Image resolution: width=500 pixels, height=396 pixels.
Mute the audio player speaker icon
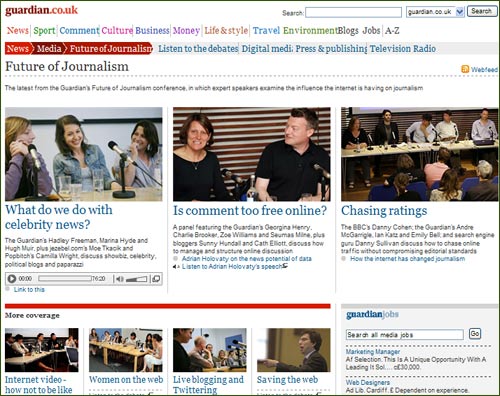tap(120, 279)
